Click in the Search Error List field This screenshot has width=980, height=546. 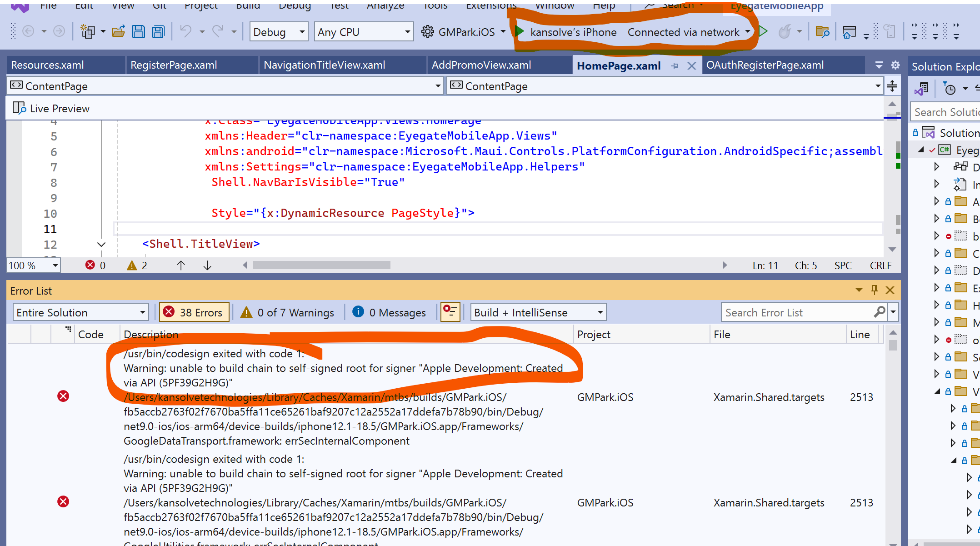(x=798, y=312)
